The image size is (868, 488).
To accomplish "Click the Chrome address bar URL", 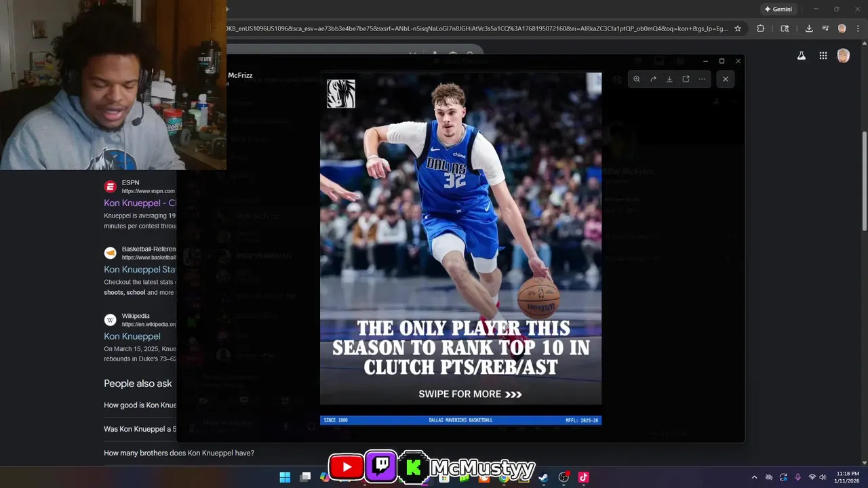I will point(477,28).
